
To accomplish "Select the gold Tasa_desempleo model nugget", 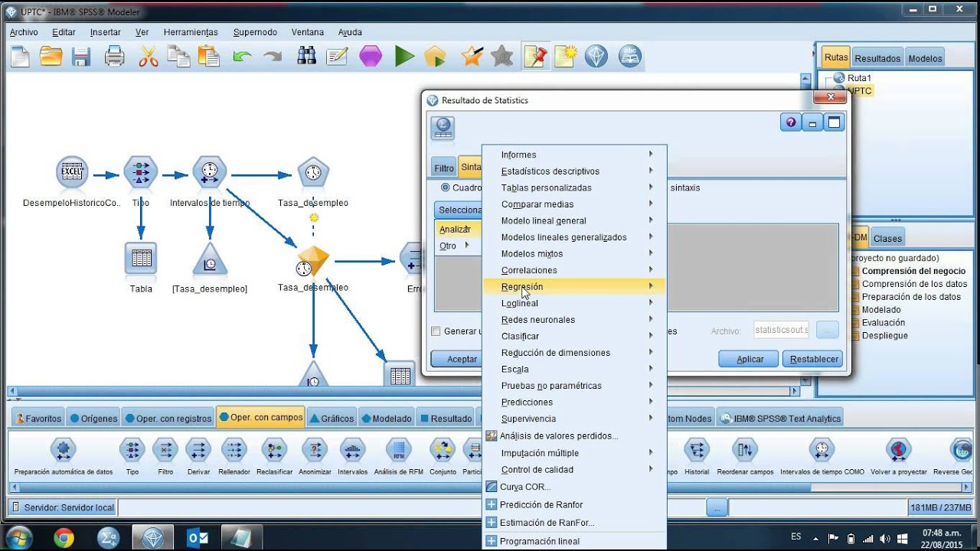I will (x=312, y=261).
